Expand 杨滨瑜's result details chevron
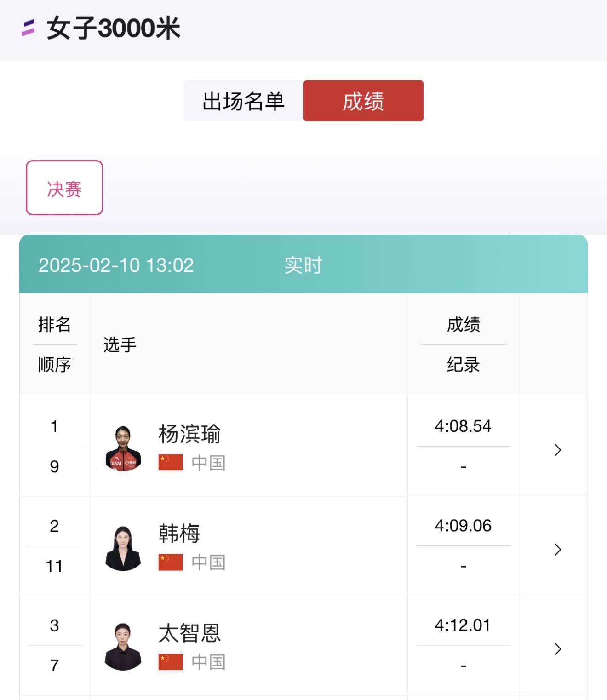The image size is (607, 700). (x=557, y=450)
